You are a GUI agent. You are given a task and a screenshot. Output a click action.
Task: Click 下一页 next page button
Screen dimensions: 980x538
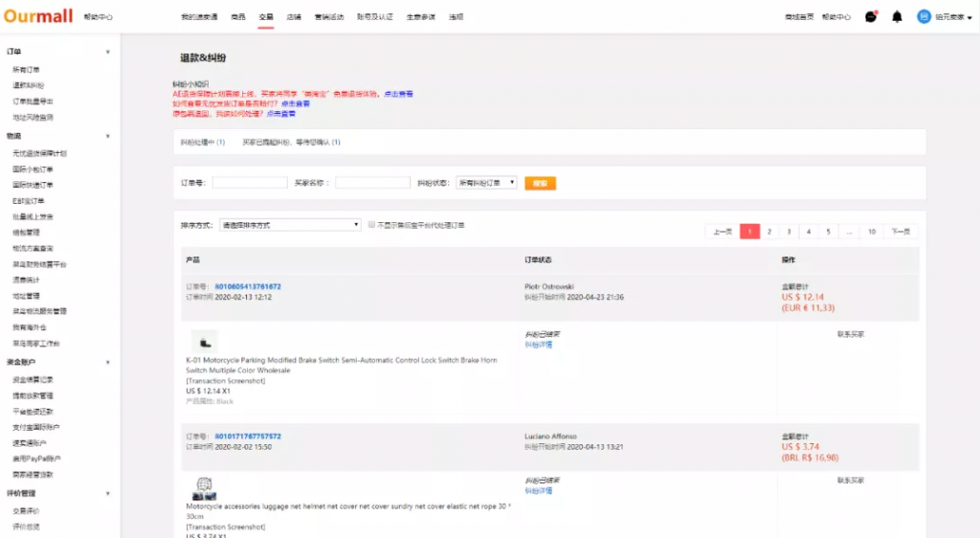pos(901,232)
